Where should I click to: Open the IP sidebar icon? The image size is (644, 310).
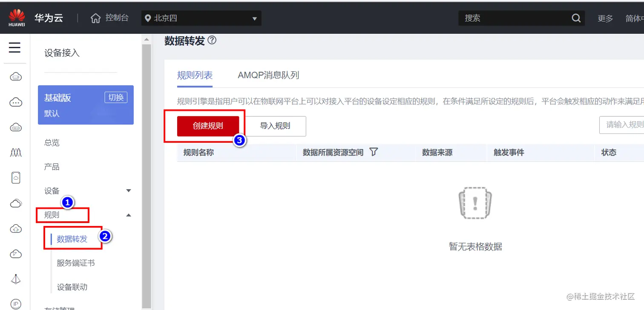[16, 304]
